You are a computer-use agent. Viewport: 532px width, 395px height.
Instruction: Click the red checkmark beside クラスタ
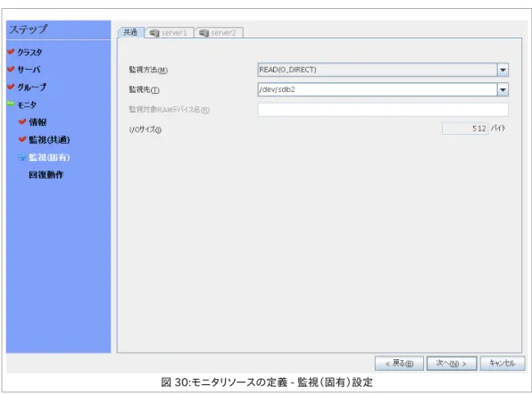(11, 52)
